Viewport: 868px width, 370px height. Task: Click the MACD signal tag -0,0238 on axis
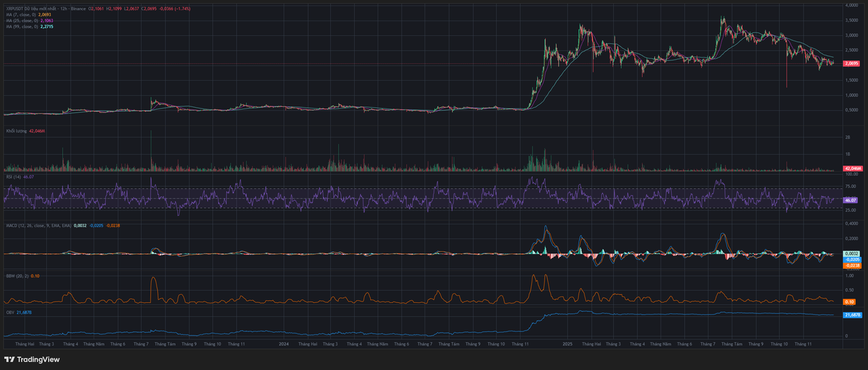coord(852,266)
